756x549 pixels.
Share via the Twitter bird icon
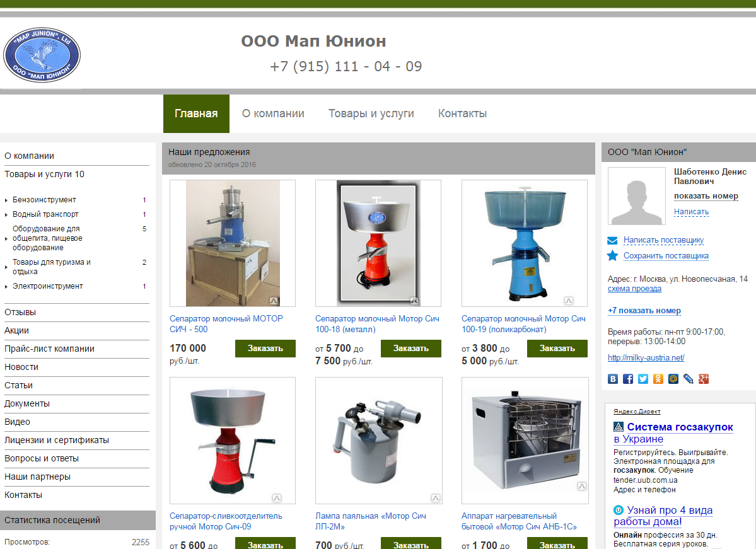coord(643,379)
